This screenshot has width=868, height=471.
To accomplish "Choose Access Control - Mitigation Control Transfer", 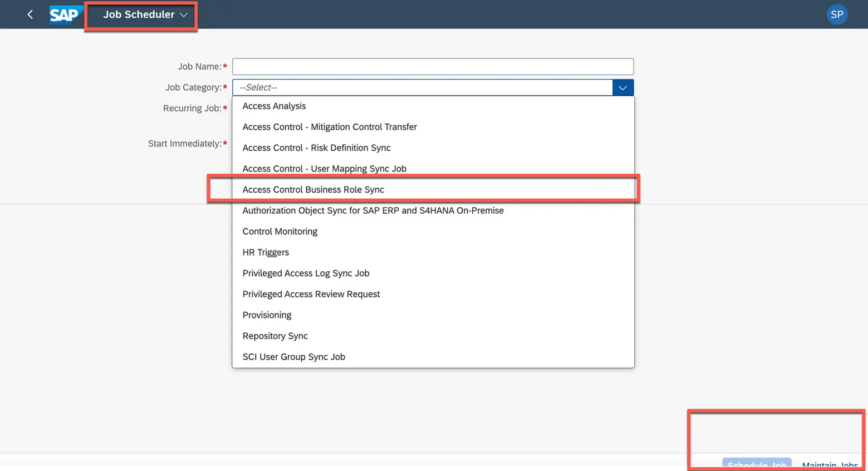I will click(330, 127).
